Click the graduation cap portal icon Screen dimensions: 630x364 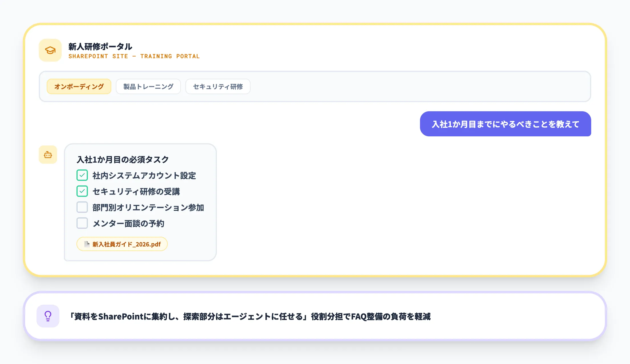50,50
